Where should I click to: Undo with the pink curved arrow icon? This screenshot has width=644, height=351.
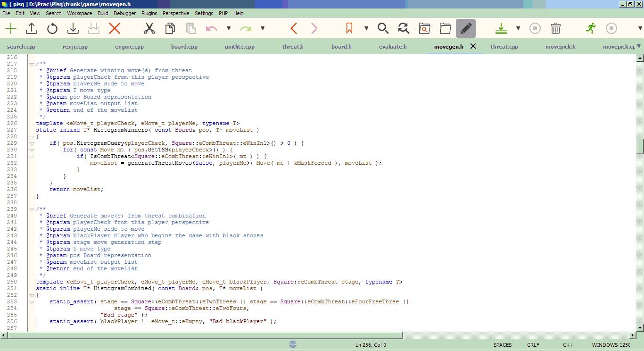(x=212, y=28)
